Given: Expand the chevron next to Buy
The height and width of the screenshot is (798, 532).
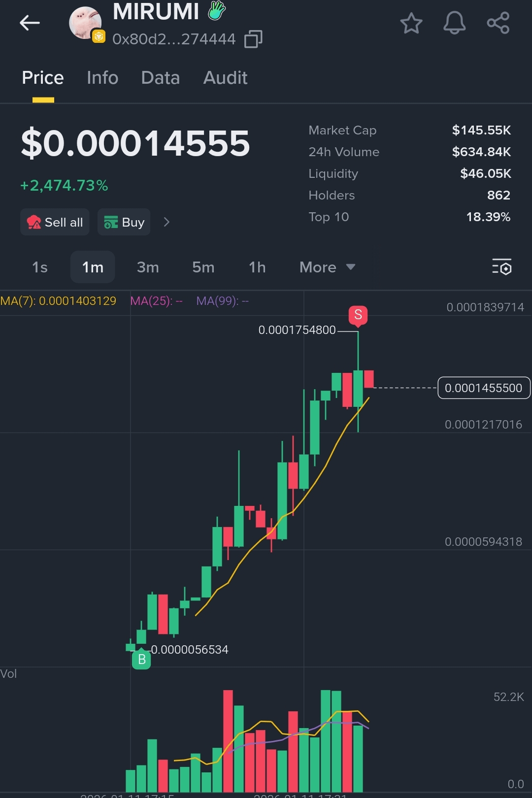Looking at the screenshot, I should pos(166,222).
